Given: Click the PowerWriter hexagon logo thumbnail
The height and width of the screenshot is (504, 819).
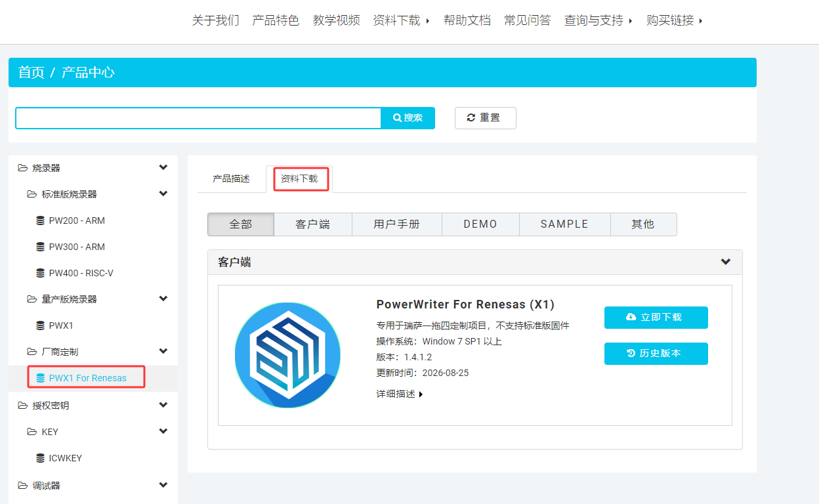Looking at the screenshot, I should click(x=287, y=356).
